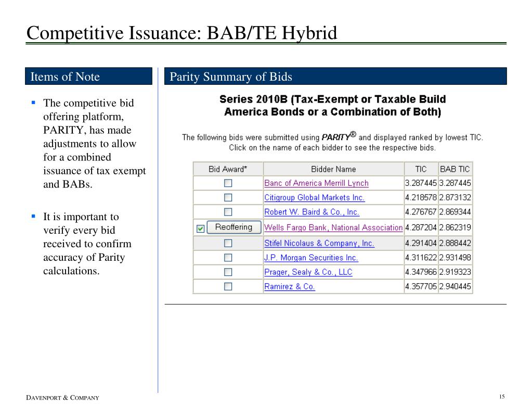Check the J.P. Morgan Securities bid award box
This screenshot has height=406, width=532.
228,258
